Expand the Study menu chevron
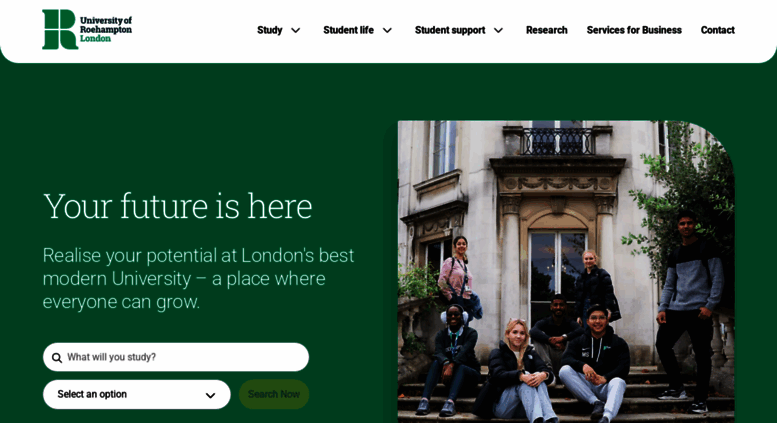Viewport: 777px width, 423px height. tap(295, 30)
